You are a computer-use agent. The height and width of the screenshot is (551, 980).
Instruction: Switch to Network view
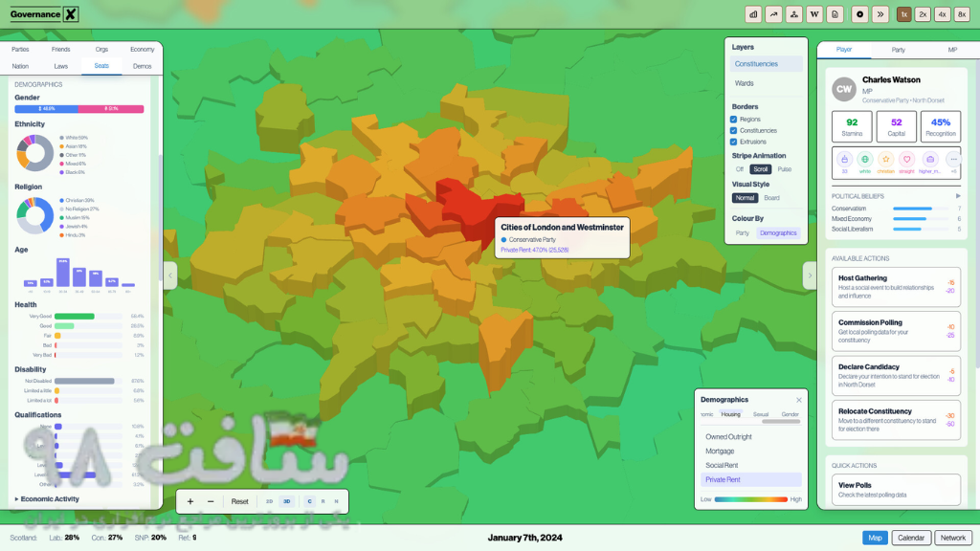952,538
